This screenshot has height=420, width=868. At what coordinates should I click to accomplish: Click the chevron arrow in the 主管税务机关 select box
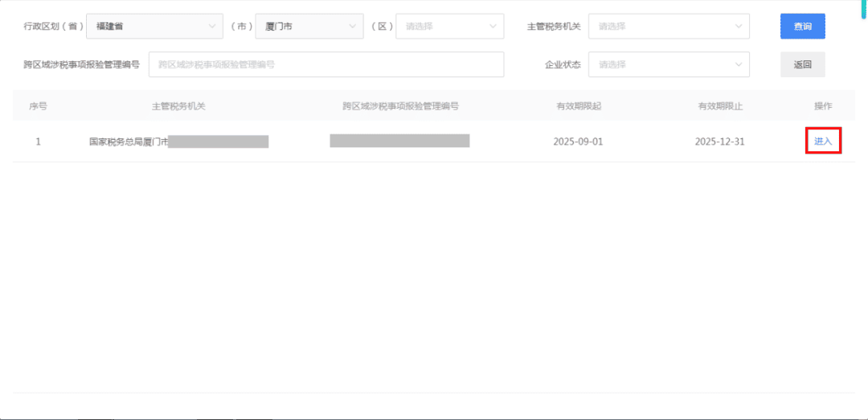point(739,27)
